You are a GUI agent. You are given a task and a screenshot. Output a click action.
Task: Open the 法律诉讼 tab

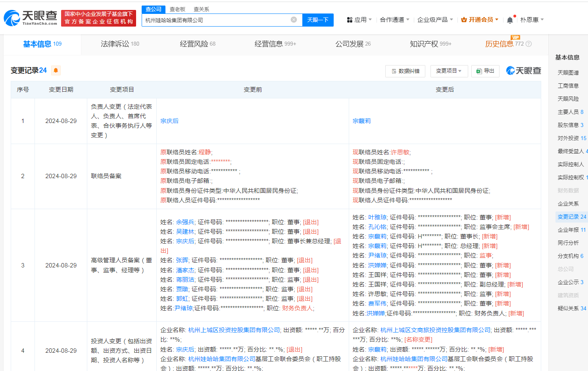pyautogui.click(x=120, y=44)
